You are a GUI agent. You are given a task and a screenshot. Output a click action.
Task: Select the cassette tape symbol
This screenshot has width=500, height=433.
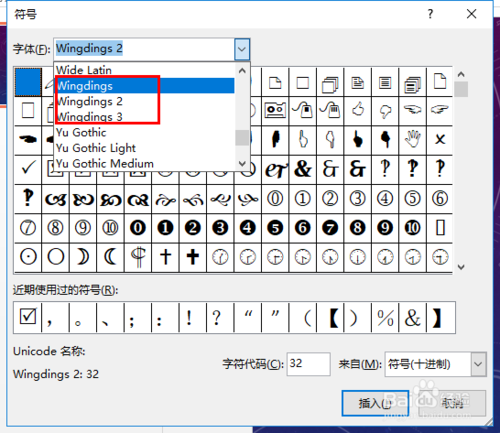(275, 110)
